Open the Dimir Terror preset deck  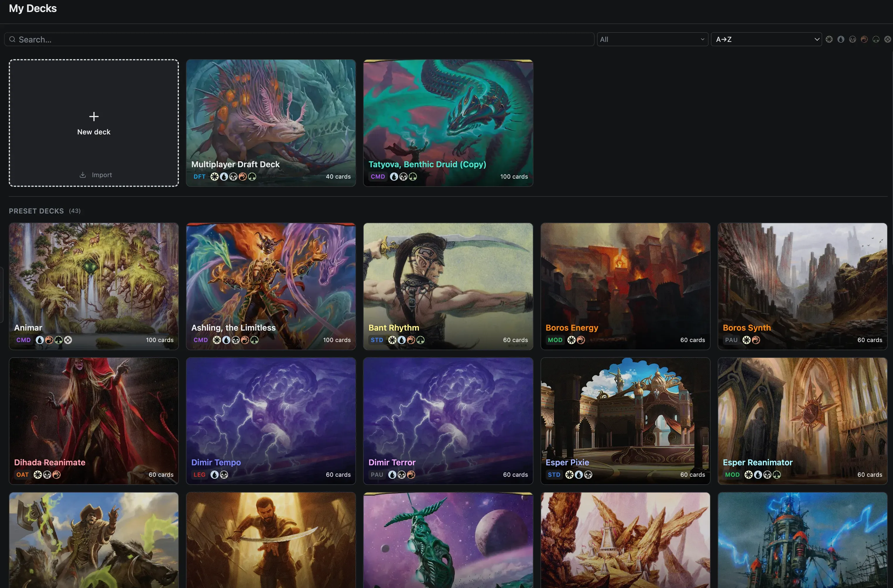(448, 421)
